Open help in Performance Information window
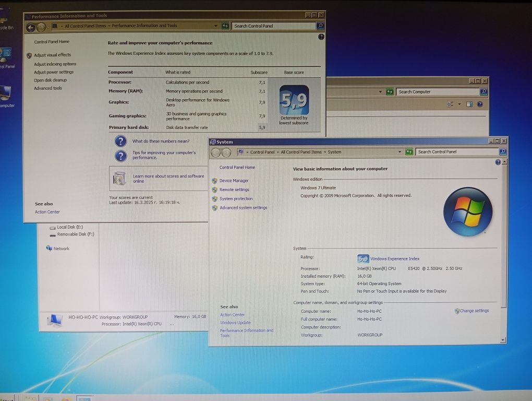Screen dimensions: 532x401 tap(321, 37)
